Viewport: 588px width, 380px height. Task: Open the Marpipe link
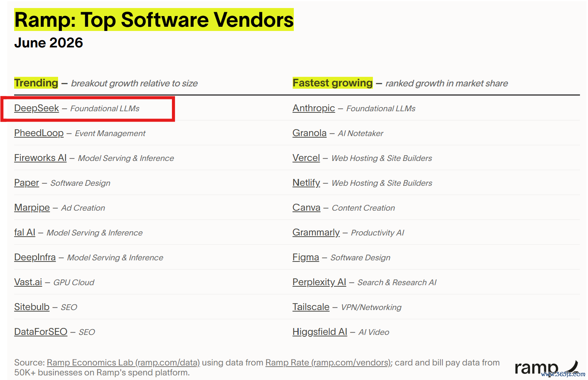coord(32,208)
